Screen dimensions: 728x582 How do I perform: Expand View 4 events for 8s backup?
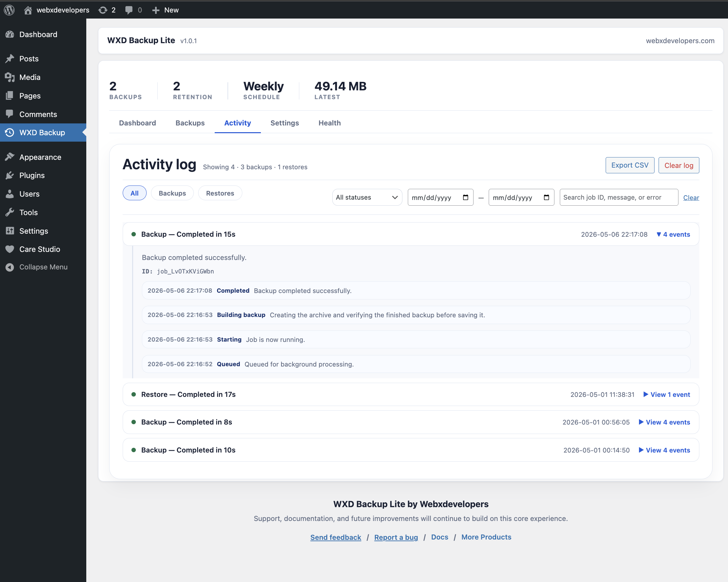664,422
